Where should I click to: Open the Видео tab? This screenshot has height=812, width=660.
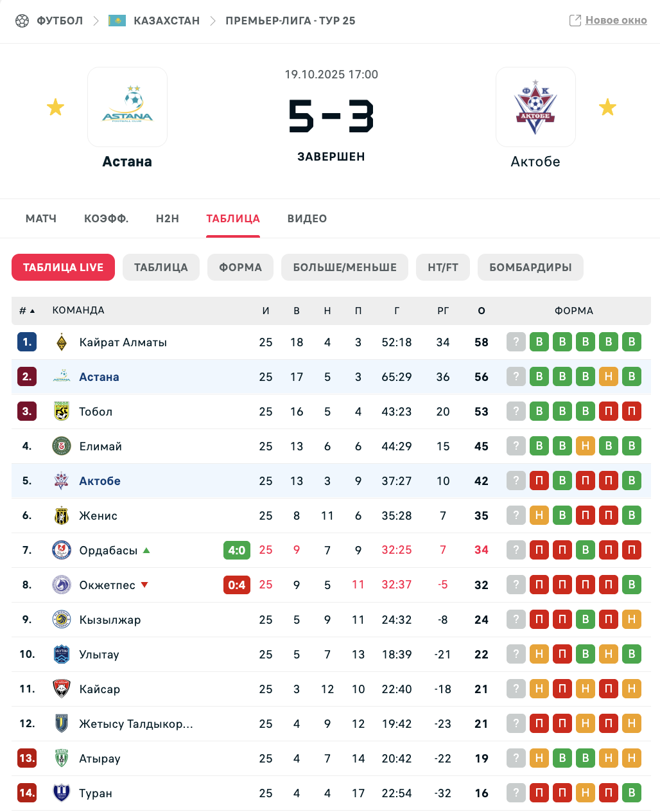point(307,219)
